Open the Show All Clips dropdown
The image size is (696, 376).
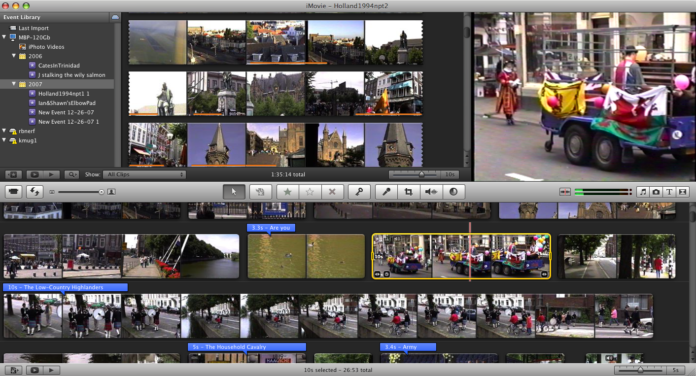144,174
